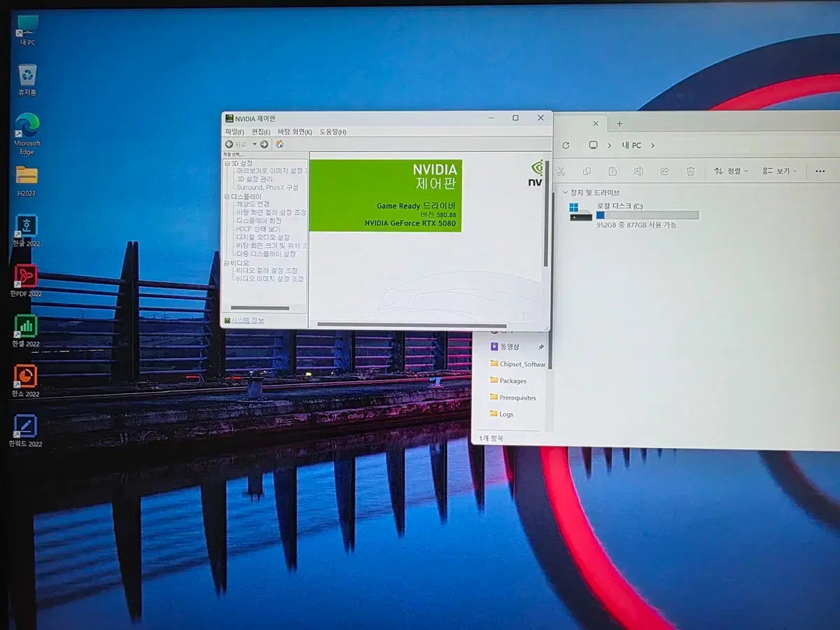Select 디스플레이 회전 item
Image resolution: width=840 pixels, height=630 pixels.
259,220
